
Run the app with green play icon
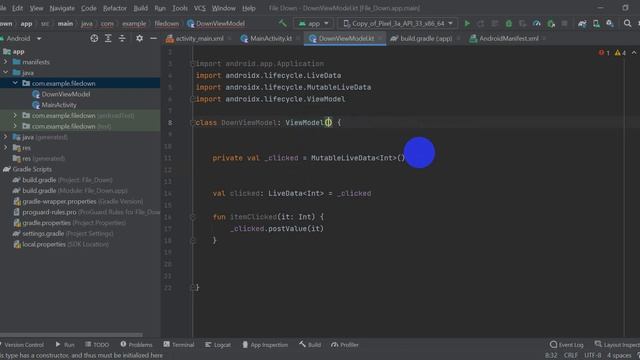tap(467, 24)
